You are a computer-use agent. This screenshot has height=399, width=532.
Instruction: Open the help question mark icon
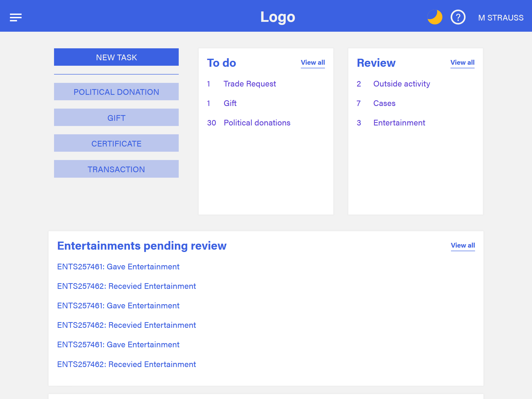point(458,17)
